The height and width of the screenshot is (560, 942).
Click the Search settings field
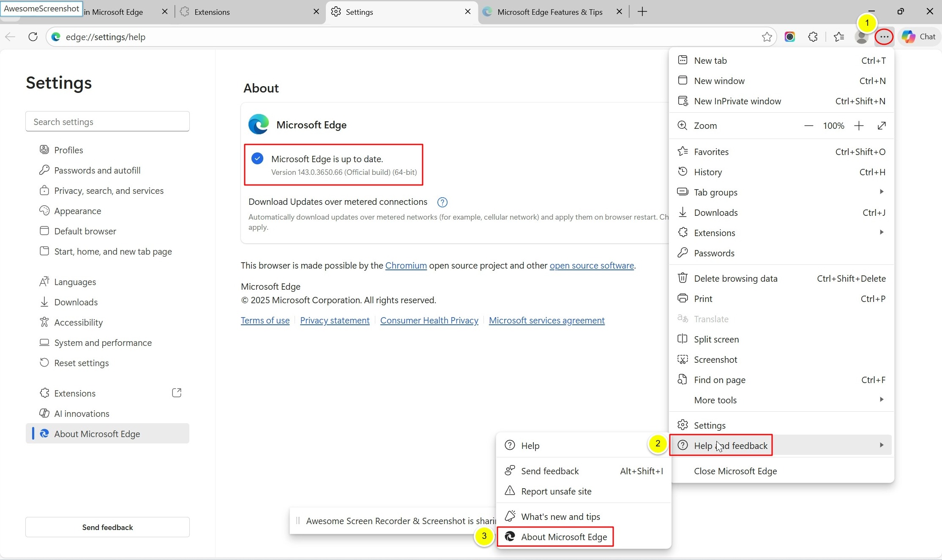coord(107,122)
